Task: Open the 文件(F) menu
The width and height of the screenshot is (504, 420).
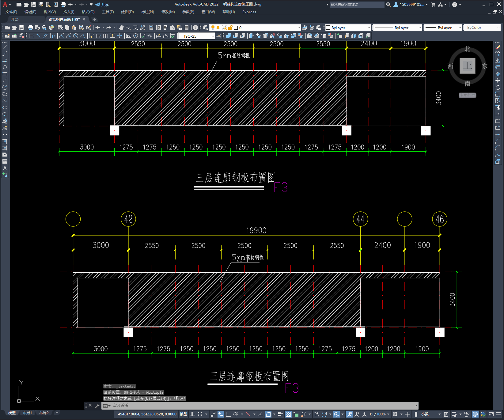Action: point(11,12)
